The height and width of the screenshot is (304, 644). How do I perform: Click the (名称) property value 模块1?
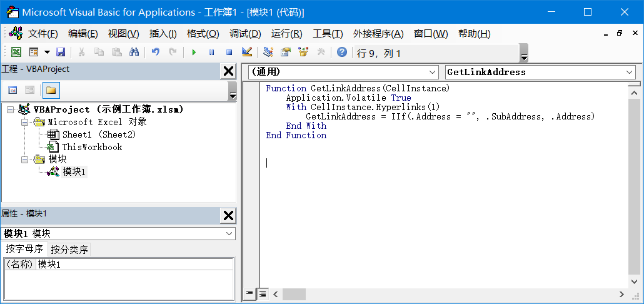(134, 265)
